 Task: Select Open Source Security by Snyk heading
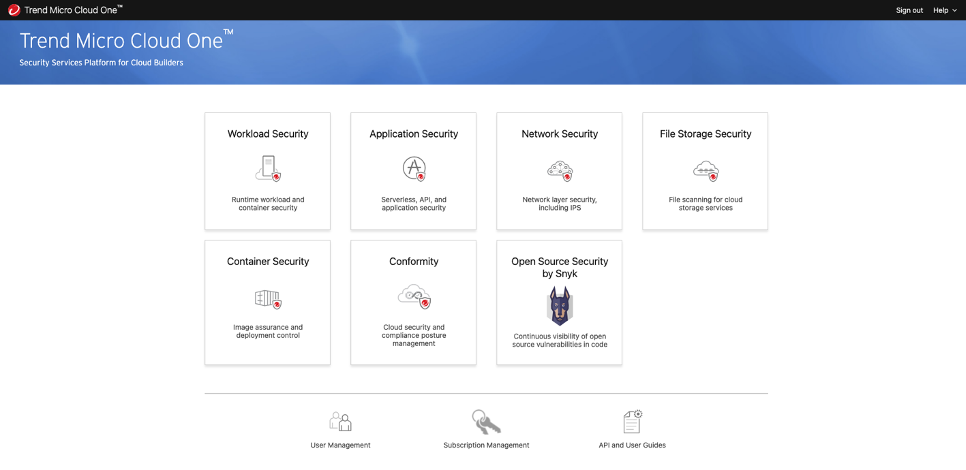coord(560,267)
